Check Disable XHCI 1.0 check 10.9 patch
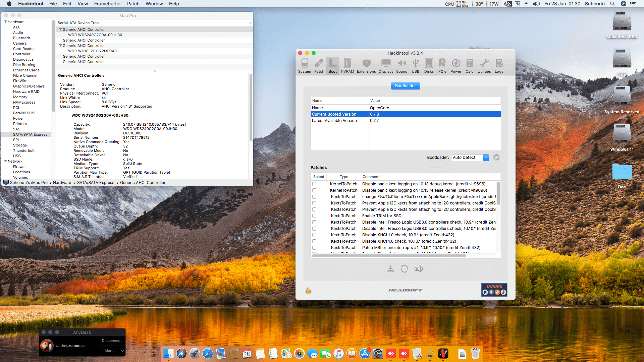Screen dimensions: 644x362 pyautogui.click(x=314, y=235)
